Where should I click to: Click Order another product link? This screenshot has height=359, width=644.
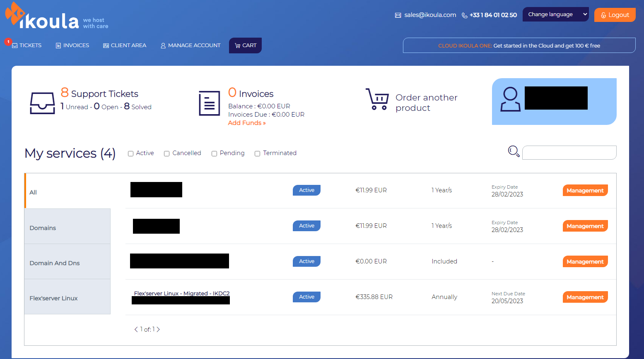tap(427, 103)
